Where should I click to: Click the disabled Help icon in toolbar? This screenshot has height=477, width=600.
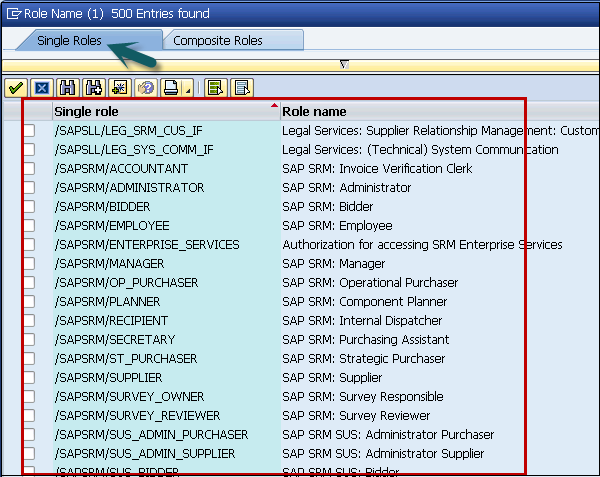[x=146, y=88]
